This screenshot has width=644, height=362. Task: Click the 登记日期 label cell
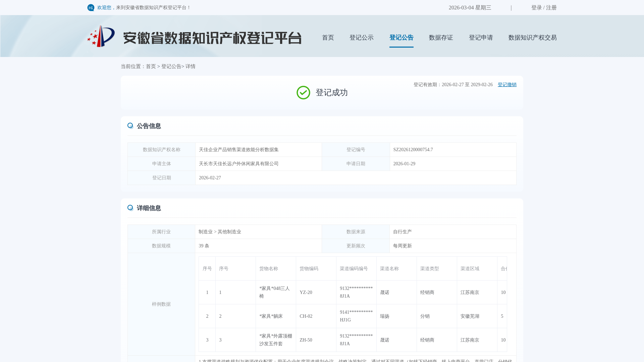(x=162, y=178)
